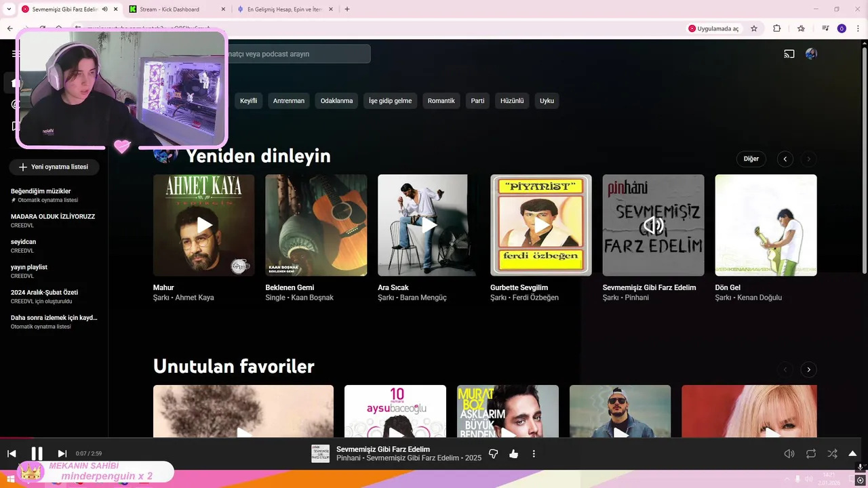The height and width of the screenshot is (488, 868).
Task: Select the Keyifli mood chip
Action: pyautogui.click(x=248, y=100)
